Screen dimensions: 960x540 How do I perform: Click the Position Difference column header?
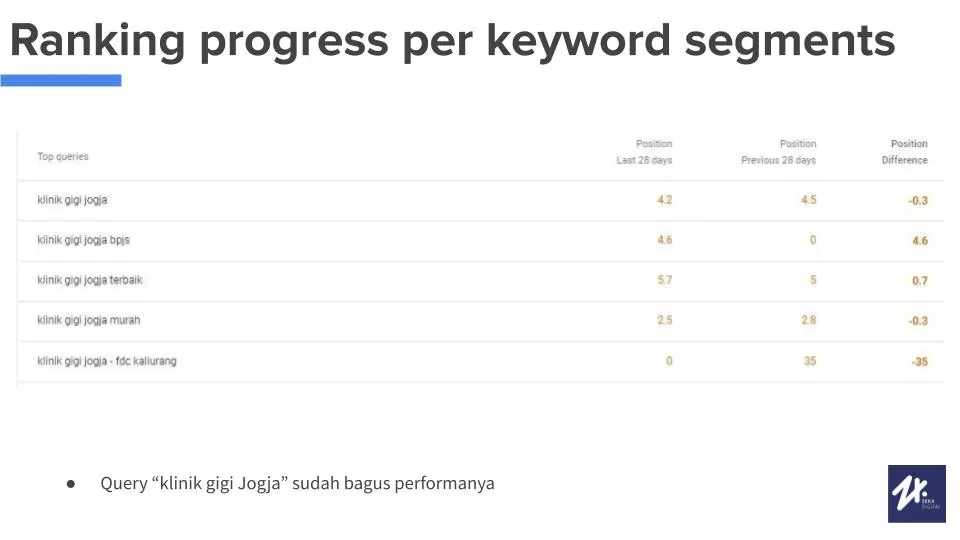[905, 152]
